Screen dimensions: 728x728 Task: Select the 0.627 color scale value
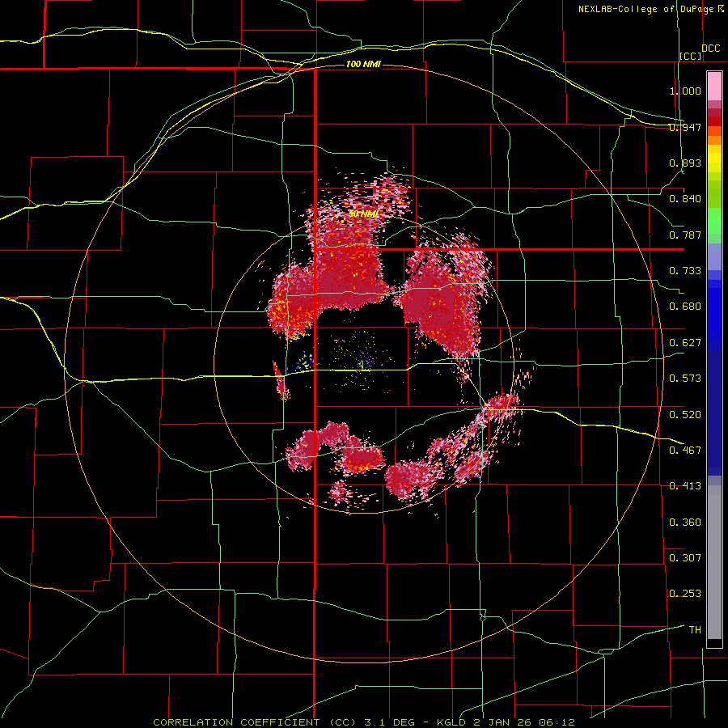(x=685, y=343)
